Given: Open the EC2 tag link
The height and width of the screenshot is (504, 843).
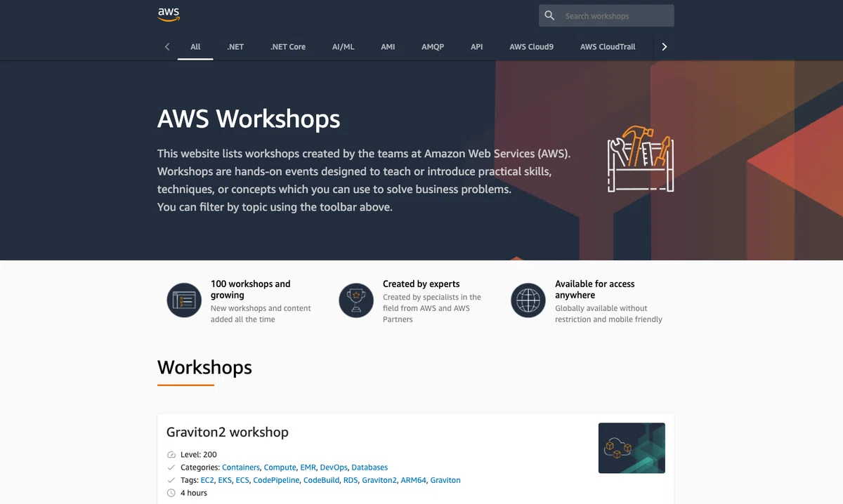Looking at the screenshot, I should point(207,480).
